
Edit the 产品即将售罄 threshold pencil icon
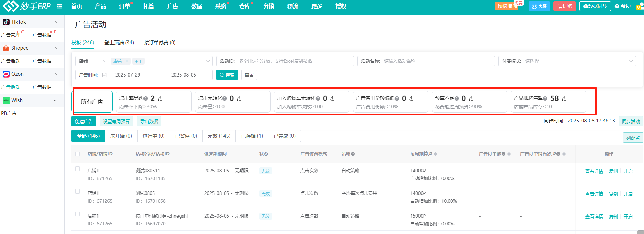click(564, 98)
